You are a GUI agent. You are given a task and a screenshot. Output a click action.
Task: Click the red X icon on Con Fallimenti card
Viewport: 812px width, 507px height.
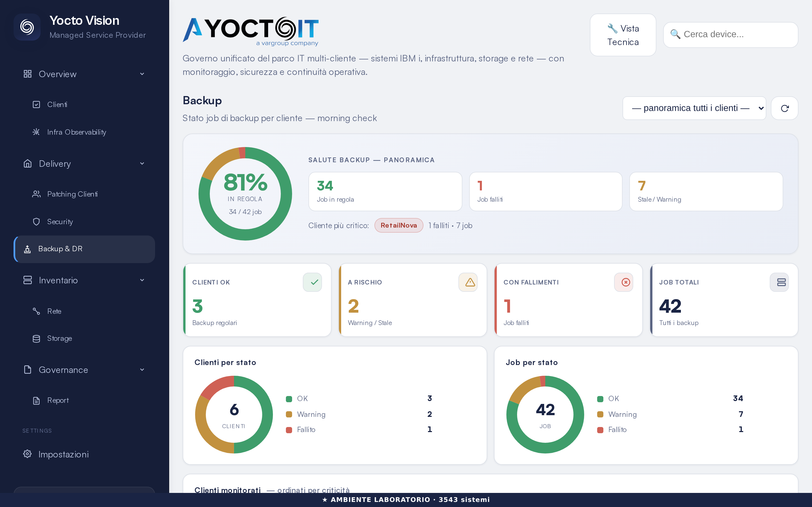coord(624,282)
